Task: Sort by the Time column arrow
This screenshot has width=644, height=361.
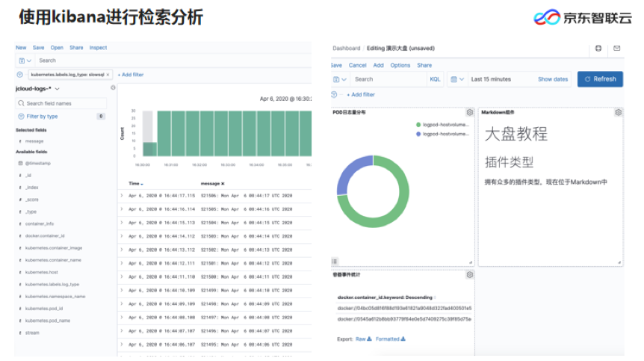Action: coord(142,184)
